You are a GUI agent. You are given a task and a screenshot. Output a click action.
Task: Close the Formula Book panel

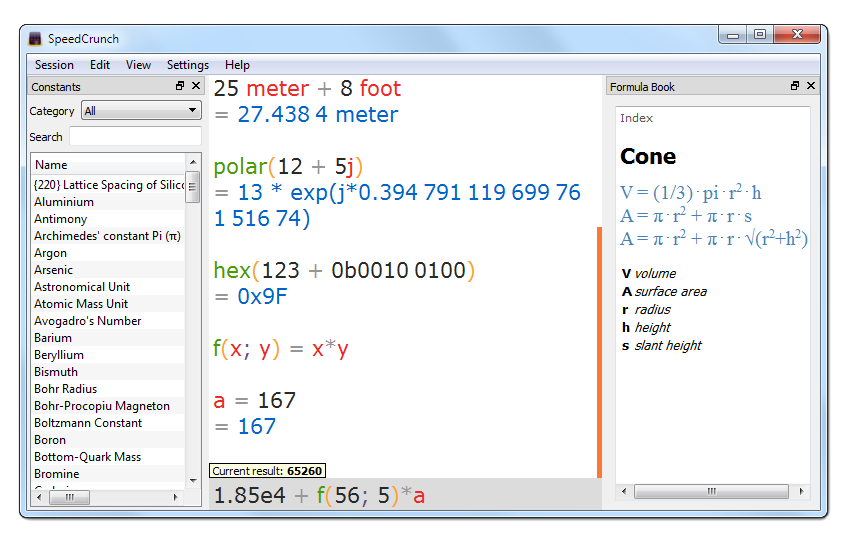pyautogui.click(x=811, y=87)
